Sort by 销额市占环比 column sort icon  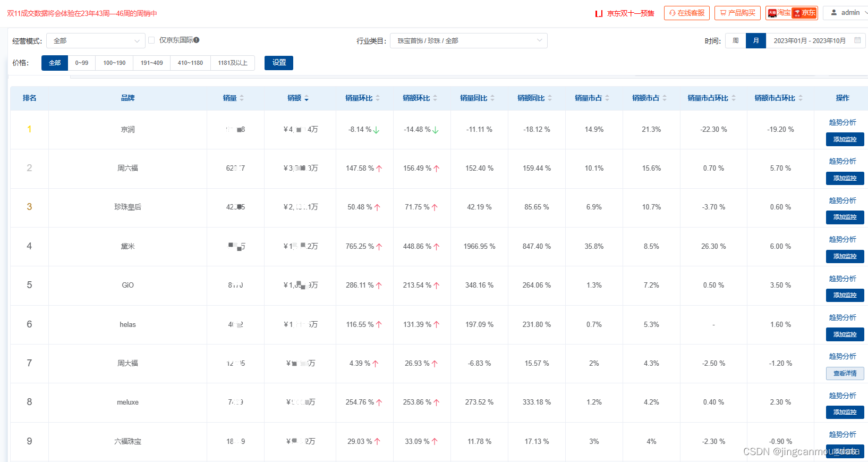coord(801,98)
